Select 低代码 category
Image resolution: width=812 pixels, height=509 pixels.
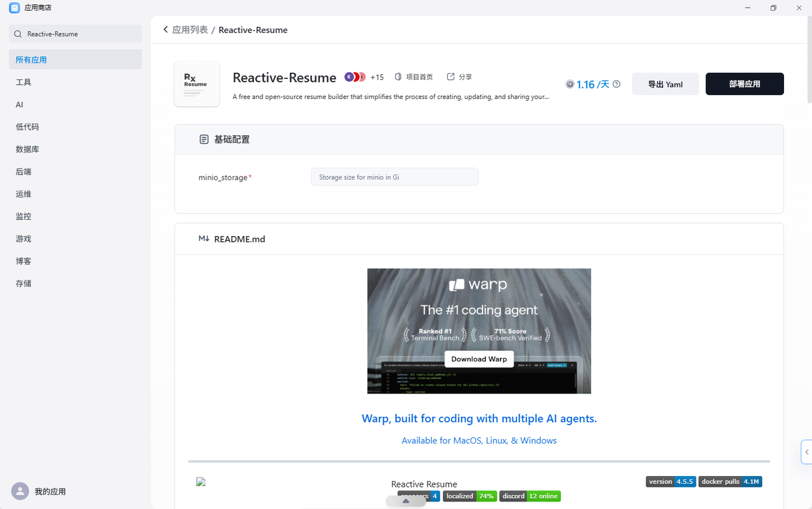point(75,127)
